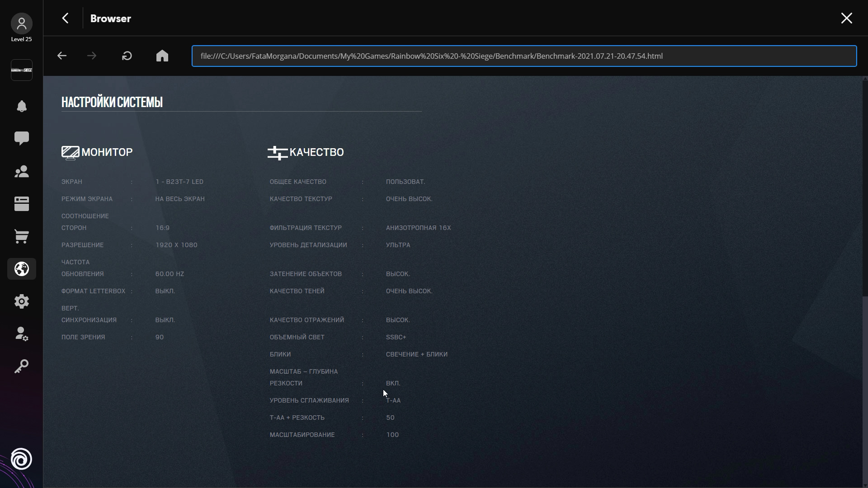Open the Rainbow Six Siege game tile
The width and height of the screenshot is (868, 488).
click(x=21, y=70)
